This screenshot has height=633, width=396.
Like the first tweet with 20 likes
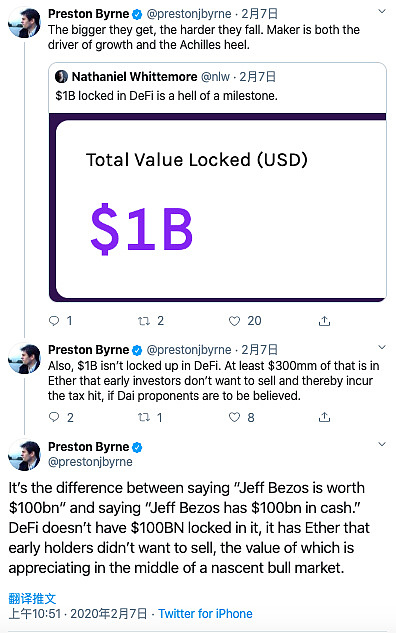tap(235, 321)
